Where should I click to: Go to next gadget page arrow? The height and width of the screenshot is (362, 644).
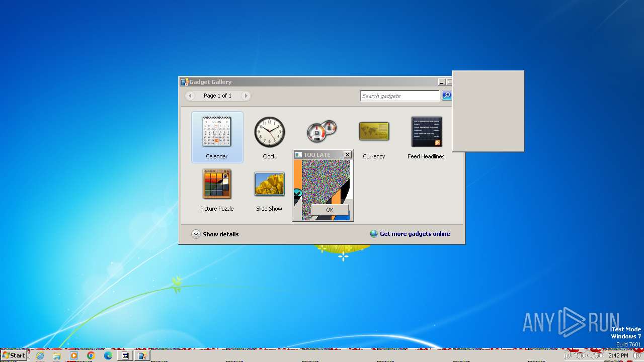[x=246, y=96]
